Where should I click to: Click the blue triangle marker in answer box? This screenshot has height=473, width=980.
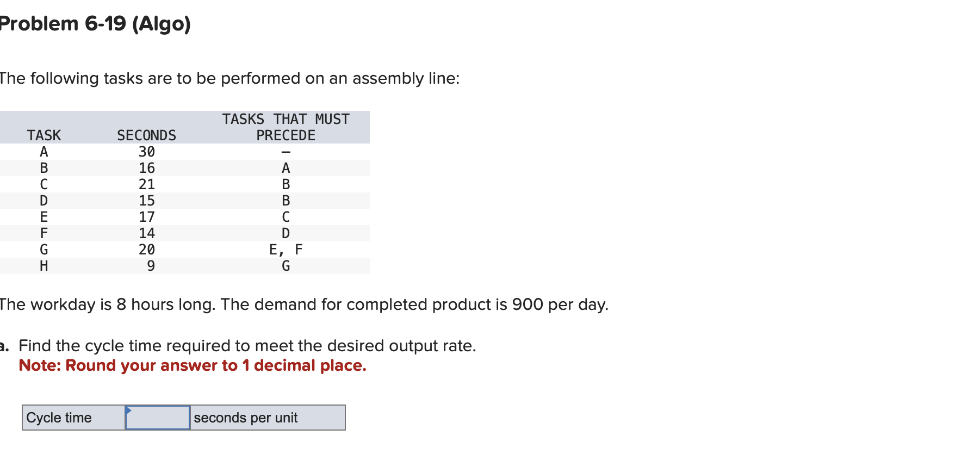click(x=128, y=410)
